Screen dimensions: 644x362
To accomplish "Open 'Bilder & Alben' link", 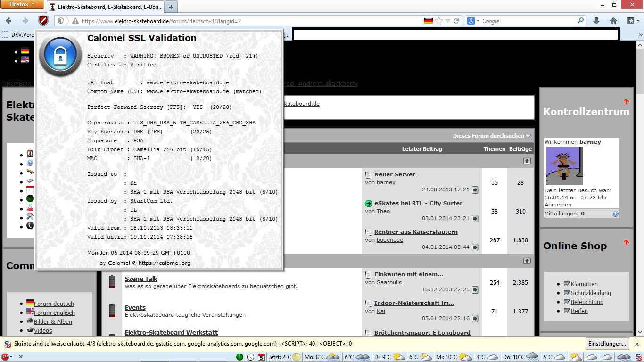I will (53, 322).
